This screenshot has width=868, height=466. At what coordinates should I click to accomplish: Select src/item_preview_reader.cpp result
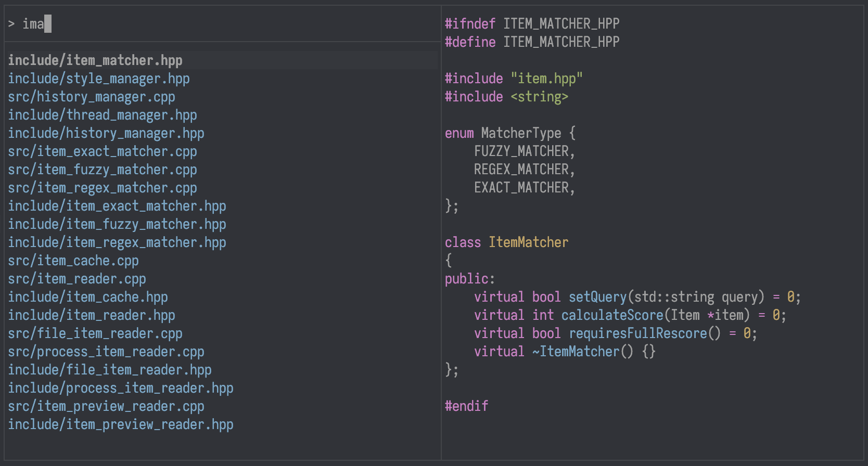pyautogui.click(x=106, y=406)
